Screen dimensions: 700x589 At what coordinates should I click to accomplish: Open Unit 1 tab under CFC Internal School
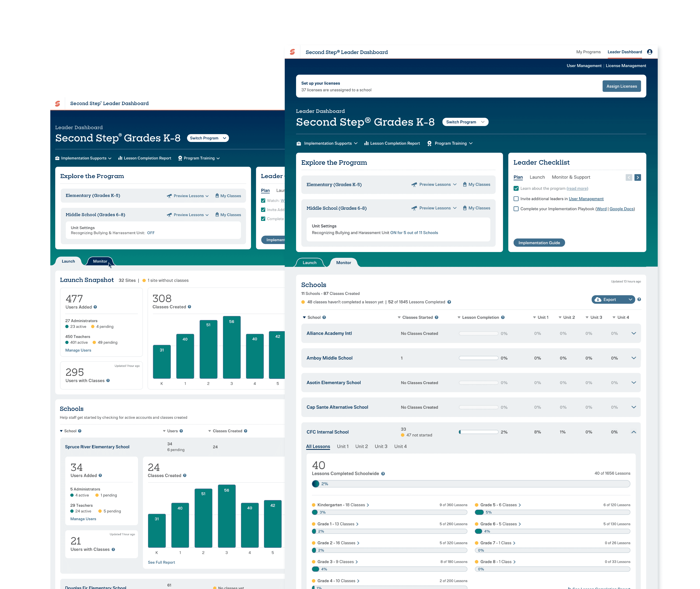[x=343, y=446]
